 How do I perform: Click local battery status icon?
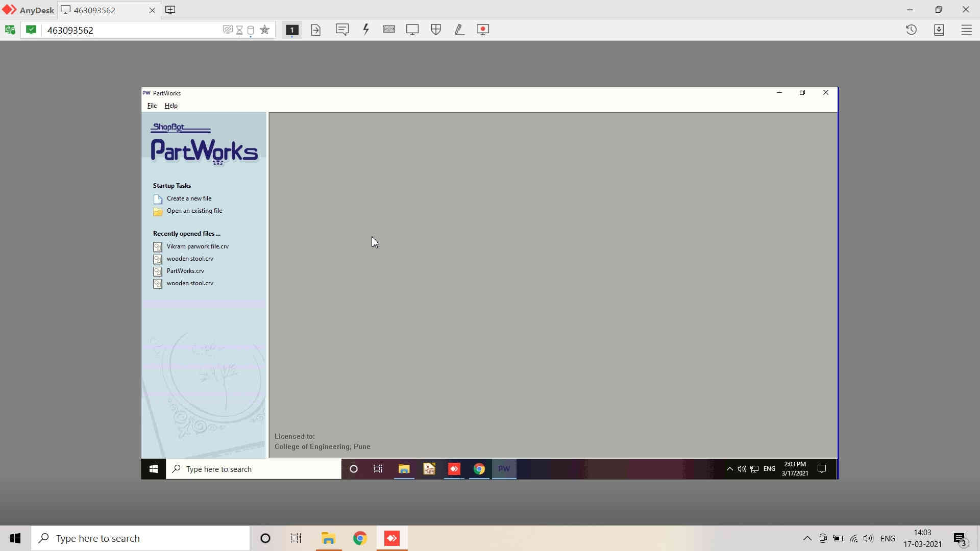tap(838, 538)
